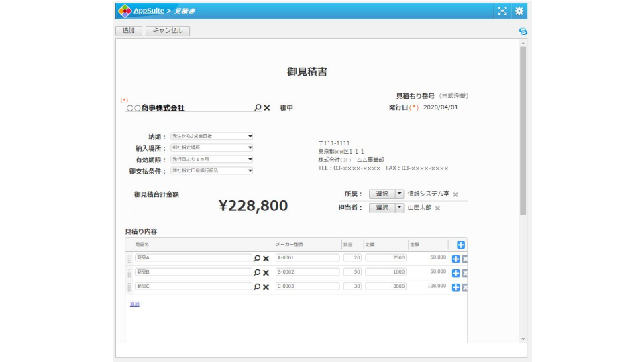Click the 108,000 amount cell

click(x=437, y=286)
